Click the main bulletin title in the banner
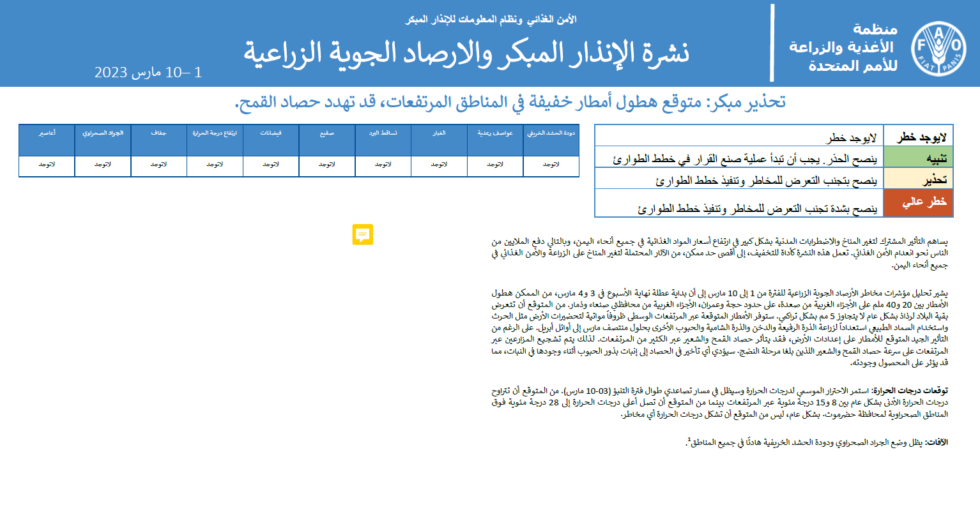This screenshot has height=526, width=980. point(466,53)
